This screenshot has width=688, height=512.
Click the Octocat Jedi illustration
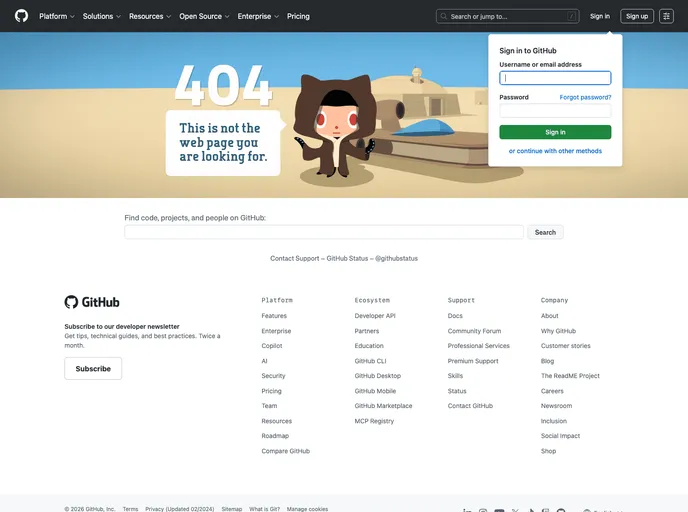(335, 125)
